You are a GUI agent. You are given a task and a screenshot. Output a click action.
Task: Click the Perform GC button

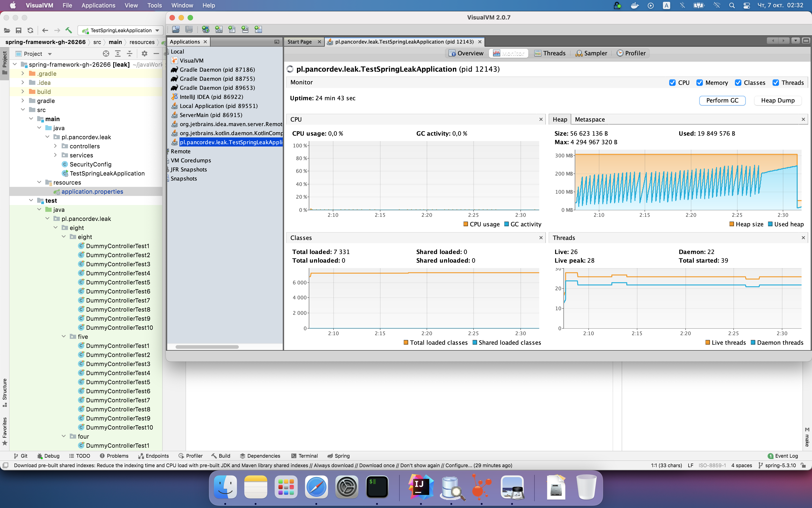(x=722, y=100)
